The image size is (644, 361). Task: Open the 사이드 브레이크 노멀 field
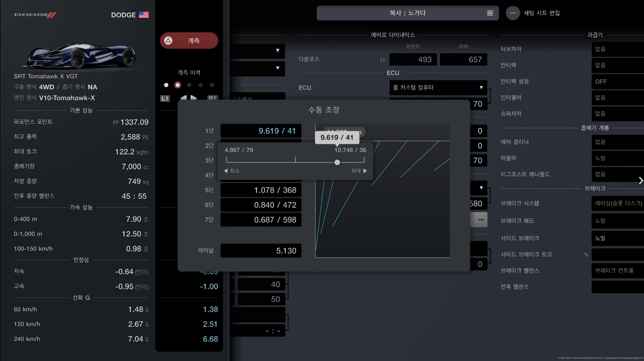[x=618, y=238]
